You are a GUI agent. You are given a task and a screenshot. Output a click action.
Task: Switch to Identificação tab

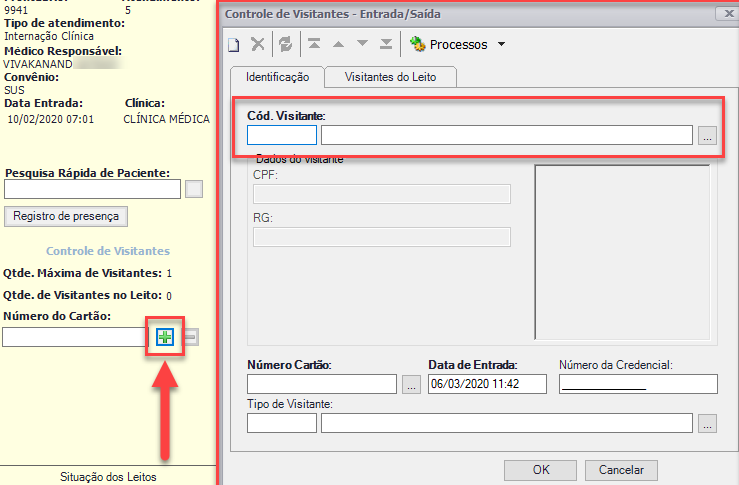click(x=277, y=77)
